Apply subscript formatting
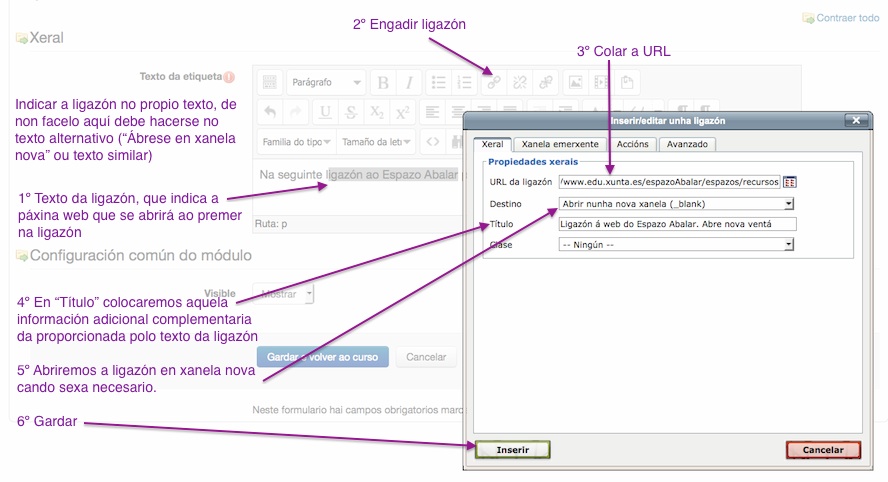Screen dimensions: 888x482 377,112
